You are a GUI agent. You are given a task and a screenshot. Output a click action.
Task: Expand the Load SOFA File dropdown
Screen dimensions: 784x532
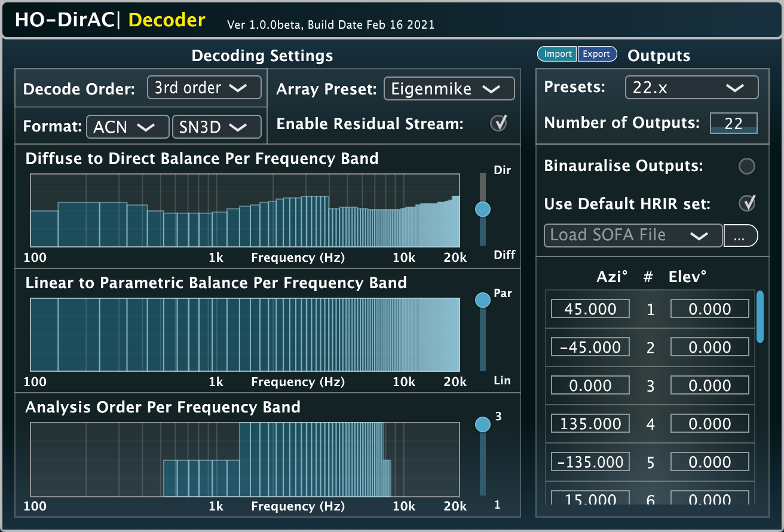tap(633, 236)
